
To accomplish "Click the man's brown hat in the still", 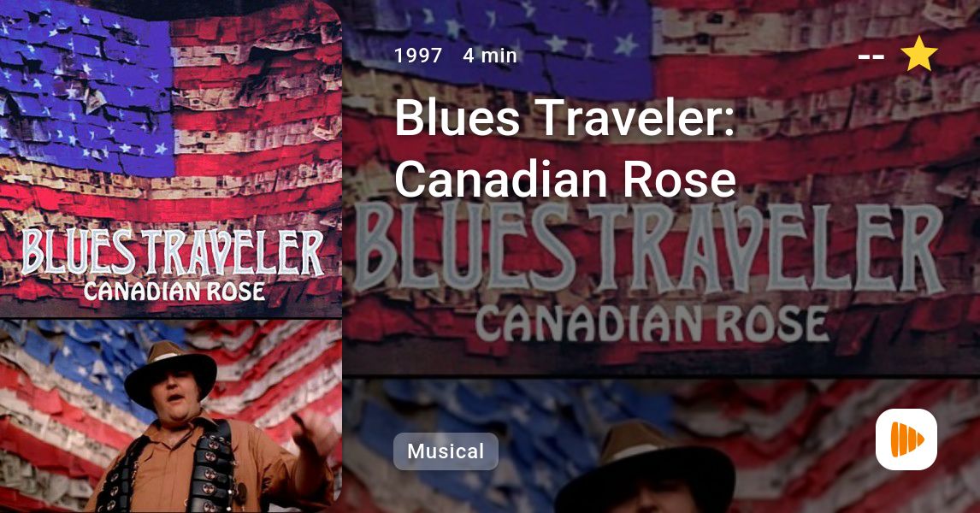I will (x=170, y=373).
